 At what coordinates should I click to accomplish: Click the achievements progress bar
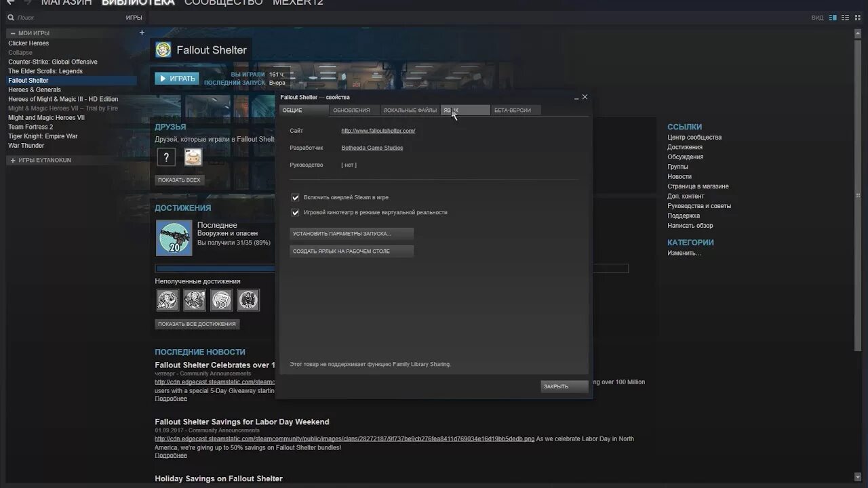(x=392, y=268)
